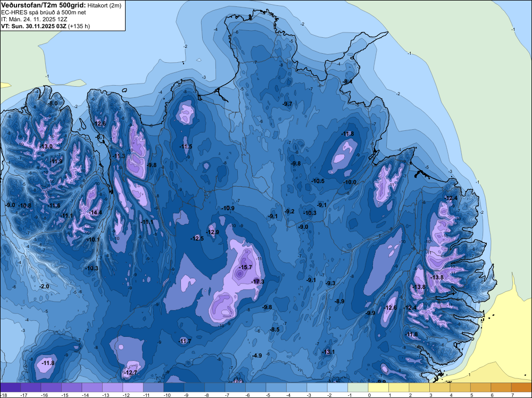This screenshot has height=398, width=532.
Task: Click the -17.3 temperature label
Action: 259,281
